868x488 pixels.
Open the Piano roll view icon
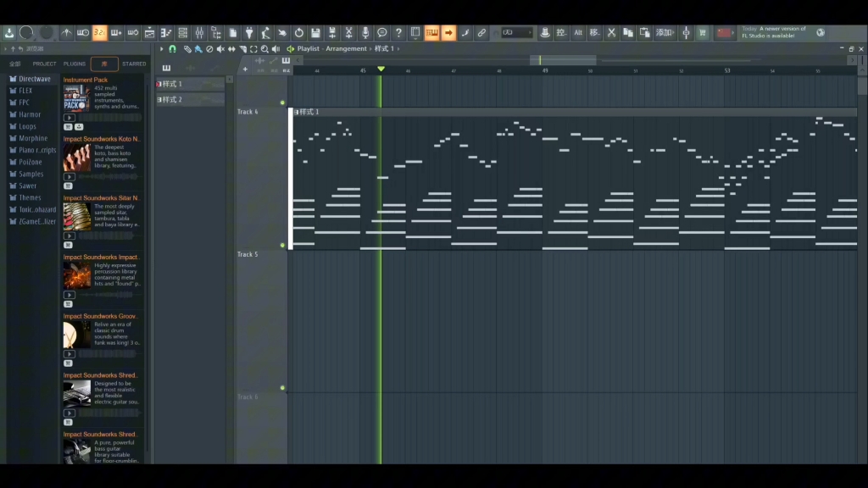click(166, 33)
